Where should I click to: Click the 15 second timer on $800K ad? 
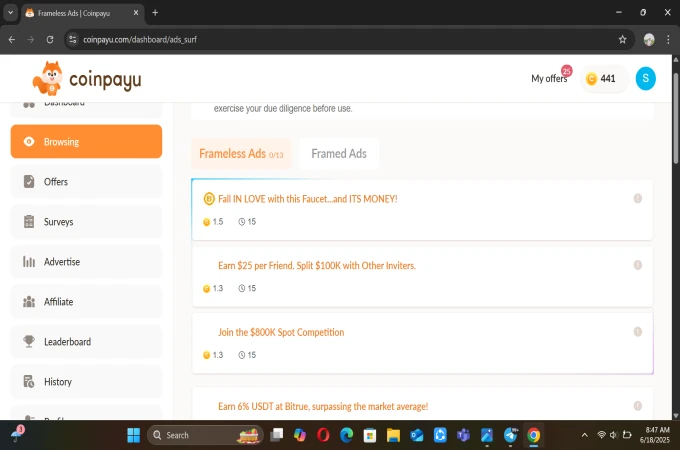point(247,355)
